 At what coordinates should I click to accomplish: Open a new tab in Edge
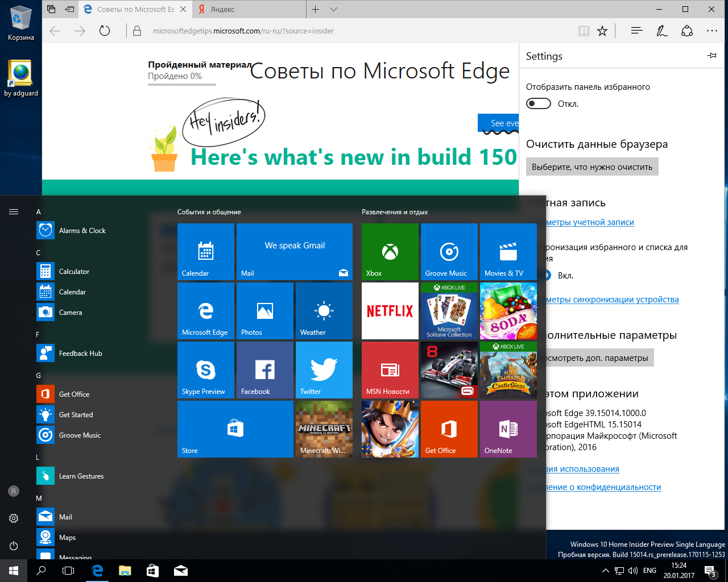point(316,9)
